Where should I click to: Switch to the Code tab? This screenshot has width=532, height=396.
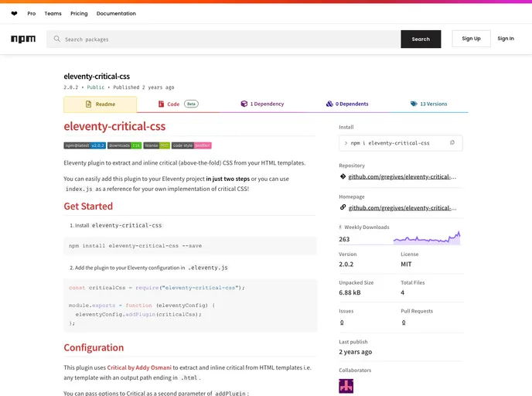coord(179,104)
